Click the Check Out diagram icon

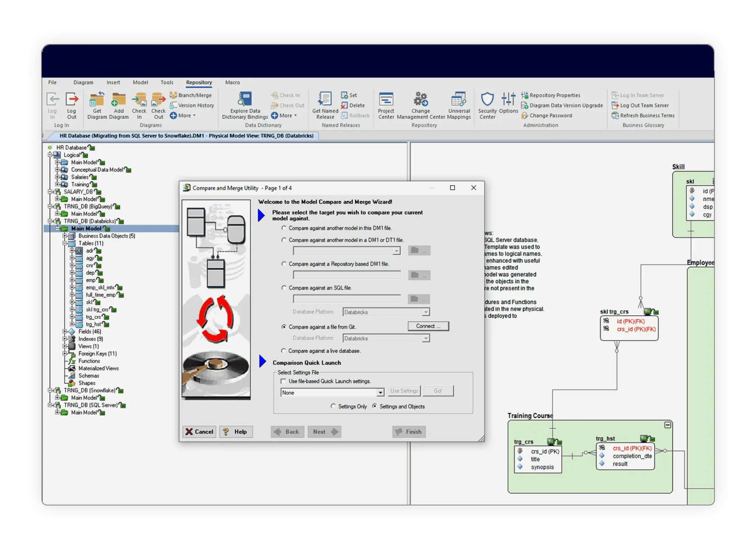click(x=158, y=106)
